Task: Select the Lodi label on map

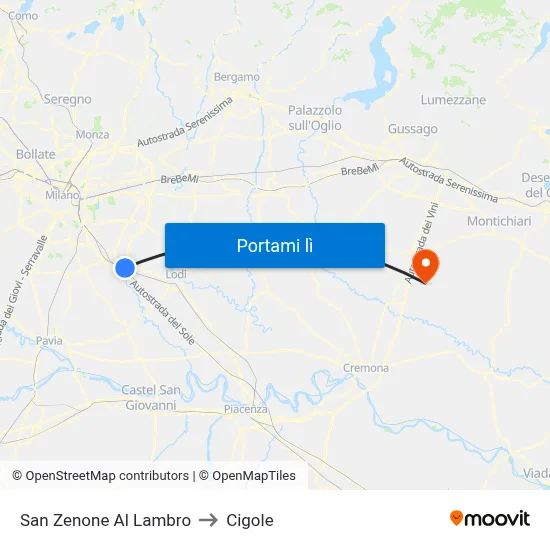Action: point(176,274)
